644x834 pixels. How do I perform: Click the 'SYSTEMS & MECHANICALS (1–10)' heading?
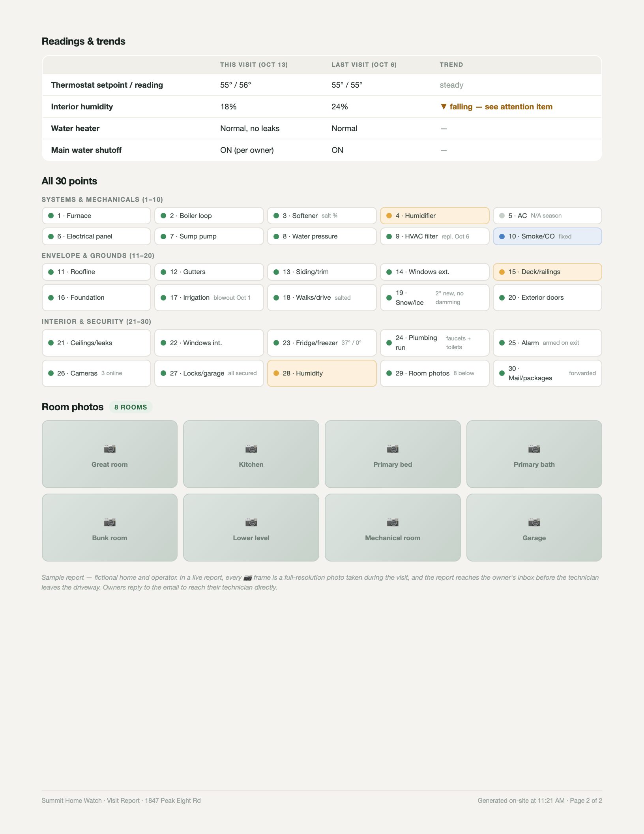coord(102,199)
